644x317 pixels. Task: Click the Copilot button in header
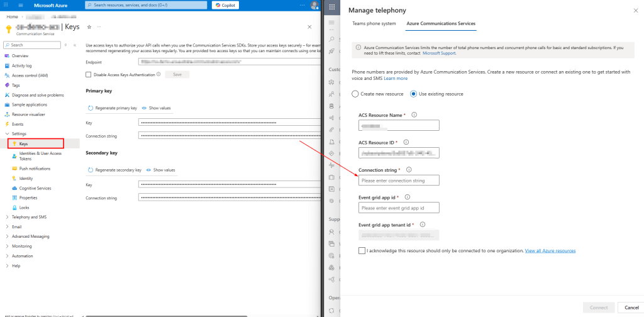226,5
